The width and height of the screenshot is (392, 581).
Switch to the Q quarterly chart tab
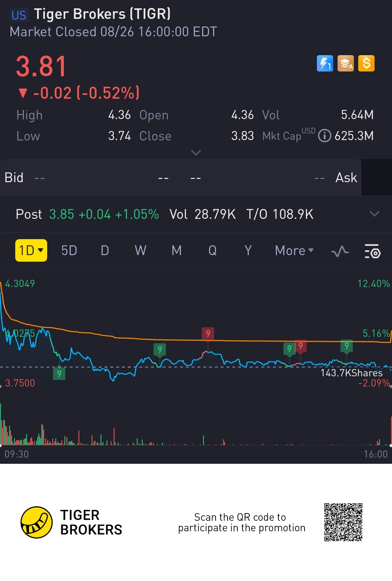click(x=213, y=250)
